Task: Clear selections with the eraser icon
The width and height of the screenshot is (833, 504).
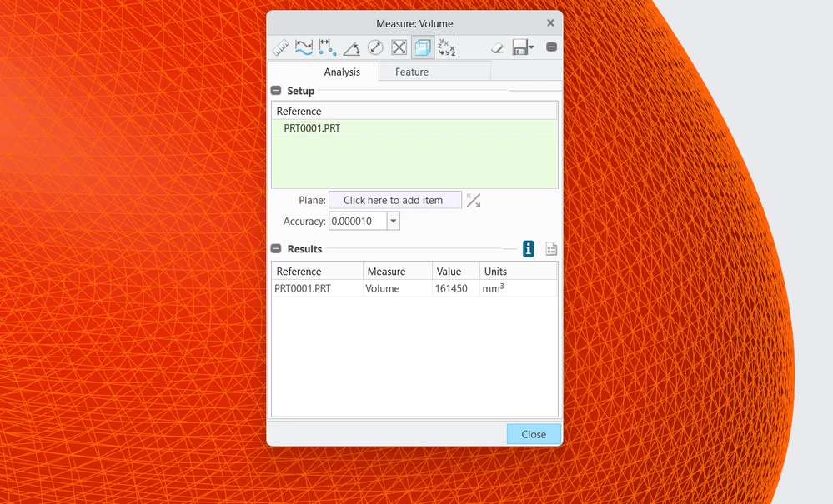Action: pos(497,47)
